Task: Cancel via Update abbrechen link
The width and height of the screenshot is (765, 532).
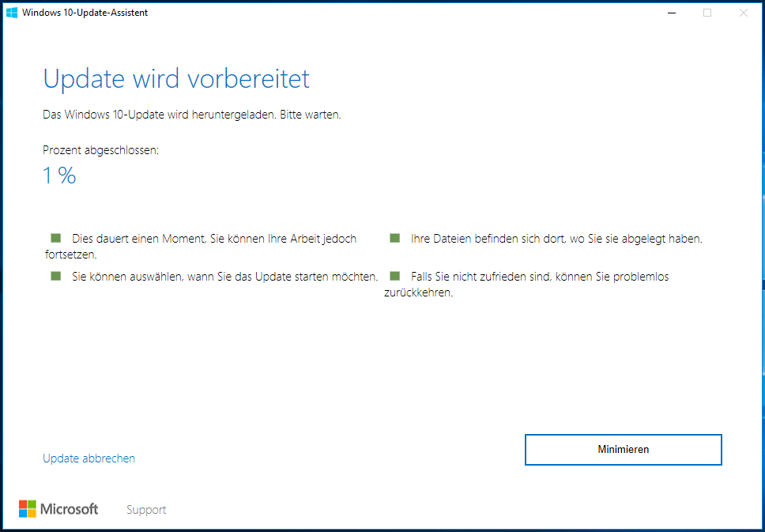Action: [89, 458]
